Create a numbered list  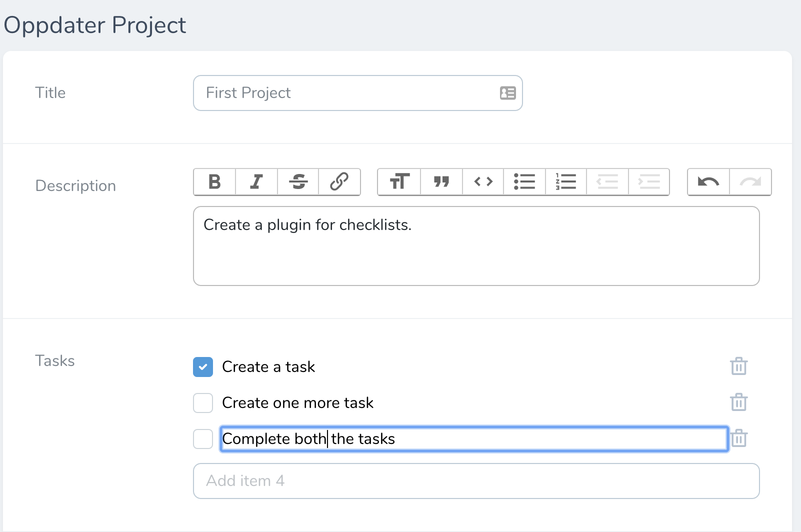566,182
